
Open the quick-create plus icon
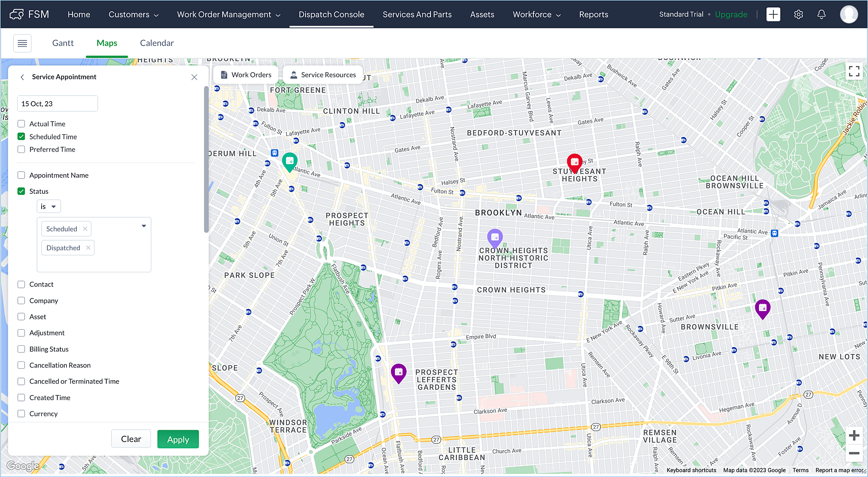(x=773, y=14)
